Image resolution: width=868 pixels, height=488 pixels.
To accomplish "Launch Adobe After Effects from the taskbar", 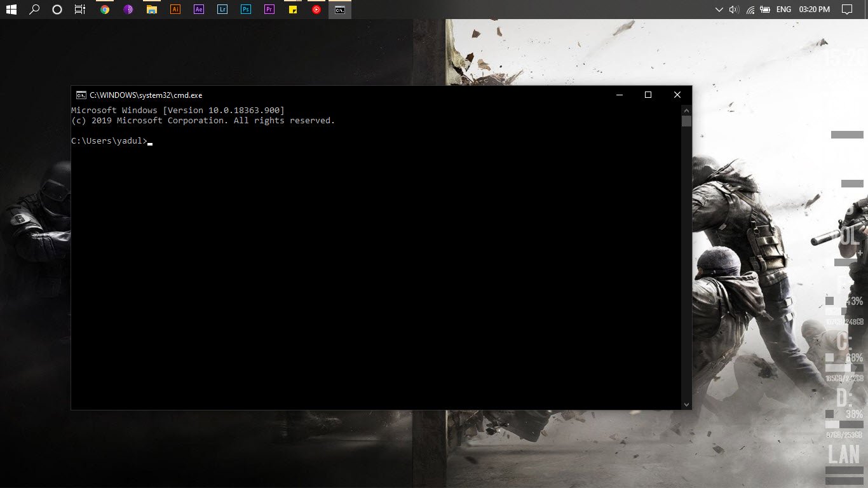I will (x=199, y=10).
